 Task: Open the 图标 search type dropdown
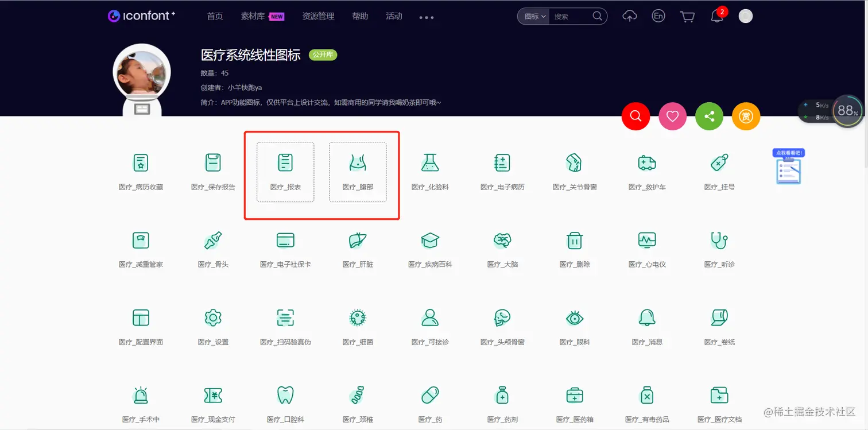(x=534, y=17)
